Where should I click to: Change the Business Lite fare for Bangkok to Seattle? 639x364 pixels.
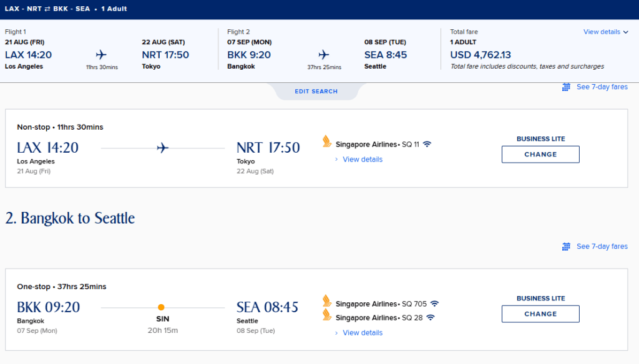(540, 314)
